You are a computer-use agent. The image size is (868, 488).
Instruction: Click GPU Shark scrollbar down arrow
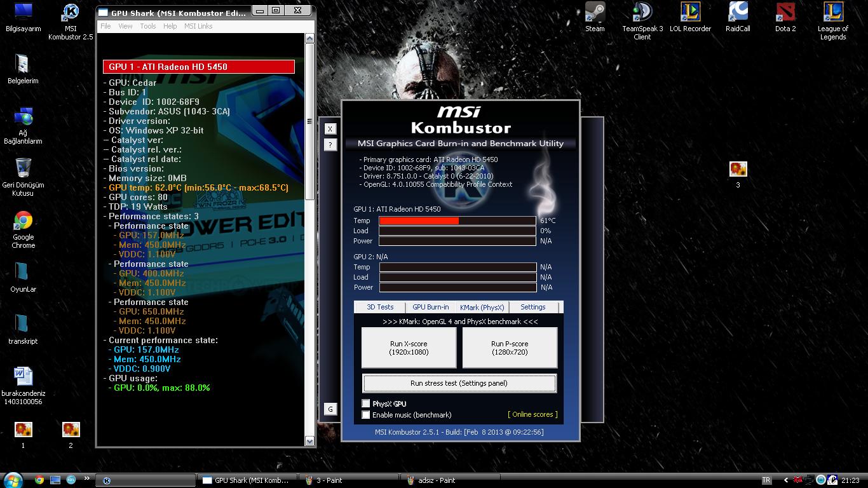click(309, 441)
